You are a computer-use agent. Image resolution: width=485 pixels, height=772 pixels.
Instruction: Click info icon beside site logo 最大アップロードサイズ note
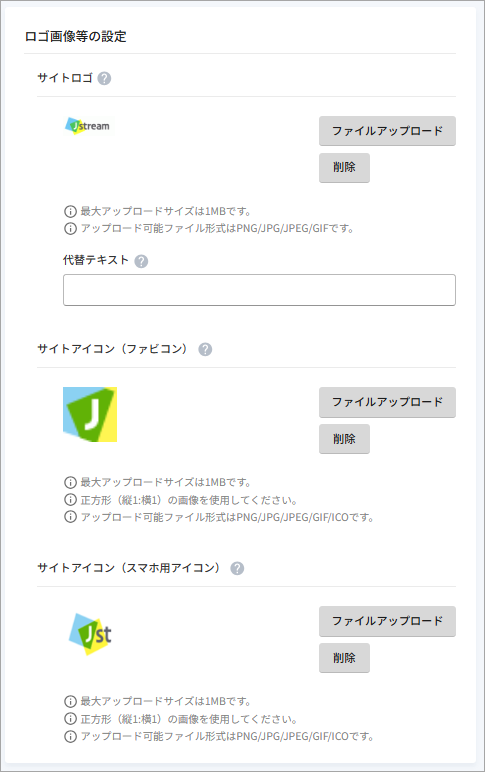pyautogui.click(x=70, y=212)
